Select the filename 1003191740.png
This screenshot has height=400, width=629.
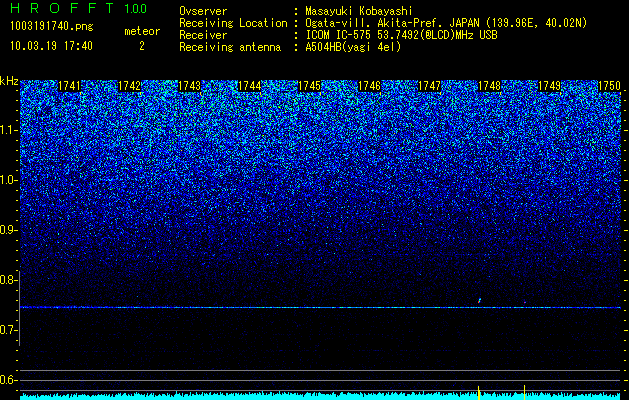[52, 27]
